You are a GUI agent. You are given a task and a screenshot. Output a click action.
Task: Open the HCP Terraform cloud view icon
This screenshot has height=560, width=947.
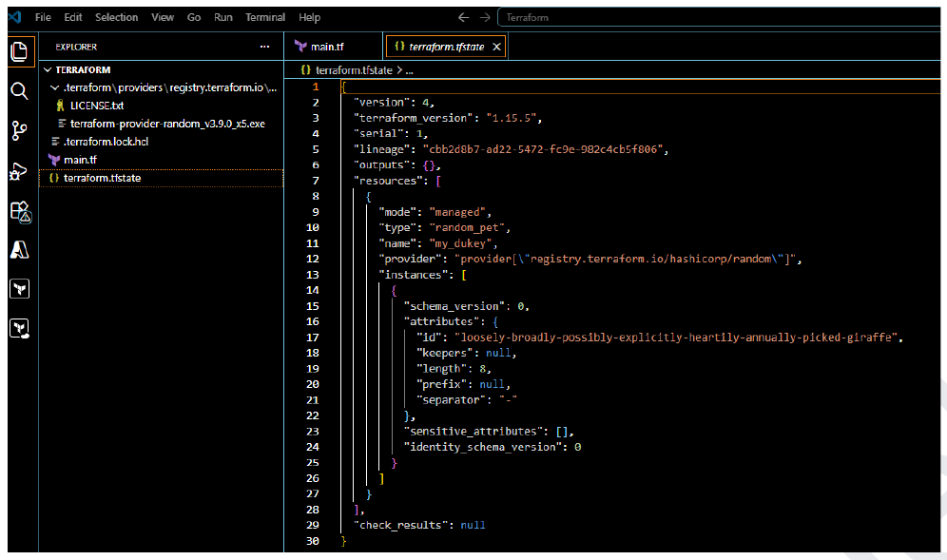[20, 328]
